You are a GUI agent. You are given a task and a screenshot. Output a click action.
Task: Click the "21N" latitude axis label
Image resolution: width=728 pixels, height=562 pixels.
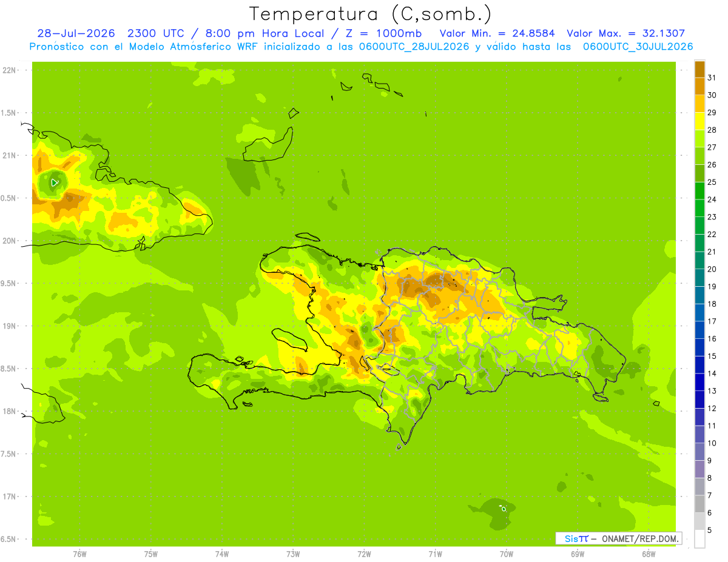pos(9,156)
